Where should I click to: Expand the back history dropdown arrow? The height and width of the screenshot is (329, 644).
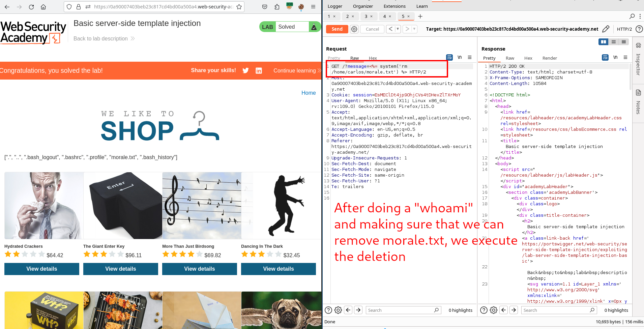398,29
